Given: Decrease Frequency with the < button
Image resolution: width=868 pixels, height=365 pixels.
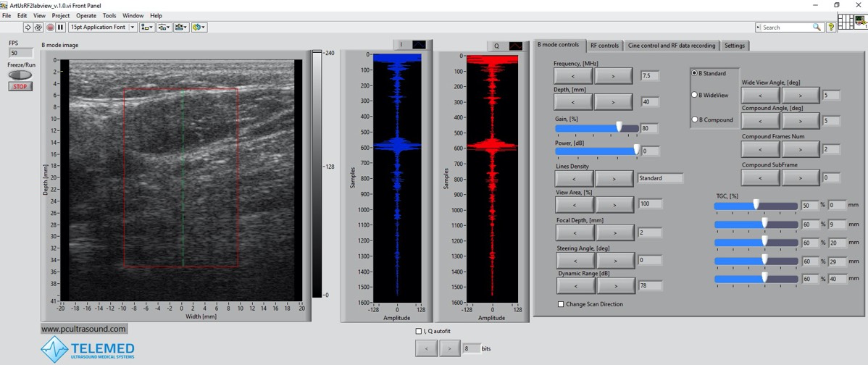Looking at the screenshot, I should coord(573,76).
